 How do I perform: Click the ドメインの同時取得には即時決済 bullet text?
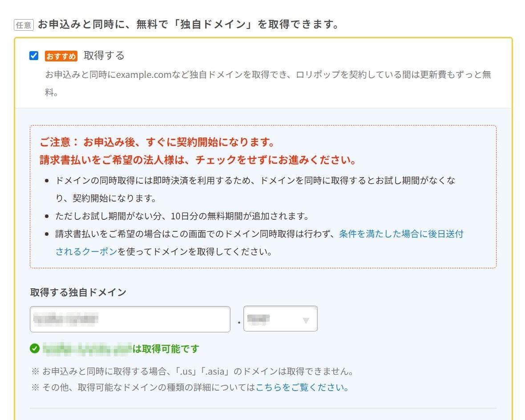point(255,189)
